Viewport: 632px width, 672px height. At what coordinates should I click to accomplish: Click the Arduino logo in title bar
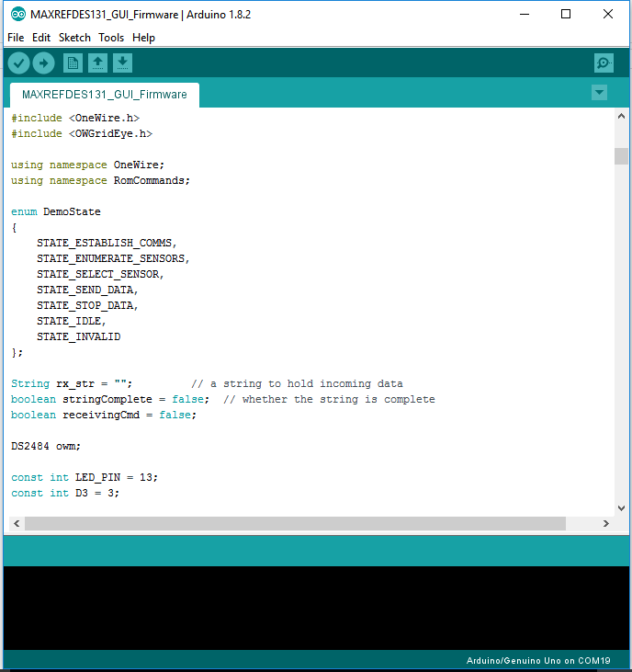tap(17, 15)
